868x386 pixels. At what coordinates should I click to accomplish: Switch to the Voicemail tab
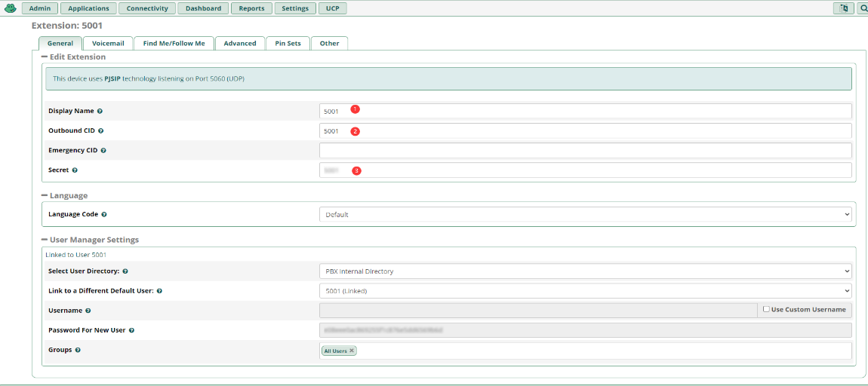108,43
